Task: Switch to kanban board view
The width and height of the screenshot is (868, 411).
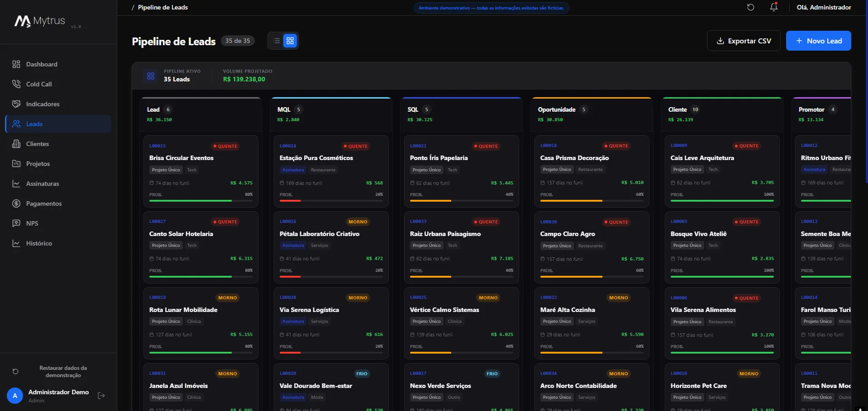Action: point(290,41)
